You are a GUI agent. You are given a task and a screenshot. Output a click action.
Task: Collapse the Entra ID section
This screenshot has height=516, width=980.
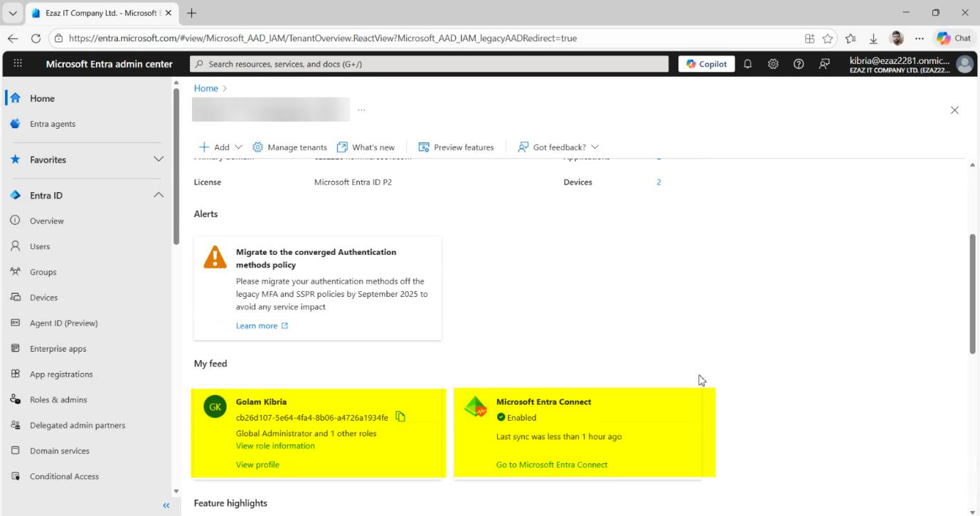point(159,195)
